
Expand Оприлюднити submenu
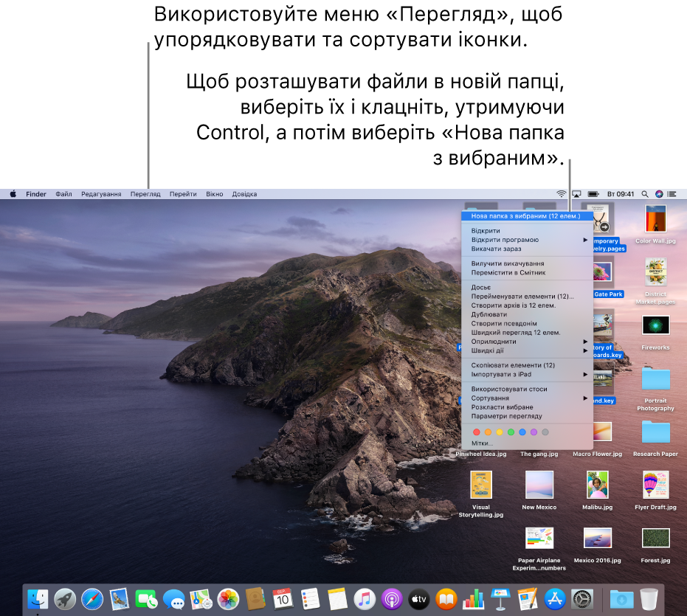pyautogui.click(x=527, y=342)
